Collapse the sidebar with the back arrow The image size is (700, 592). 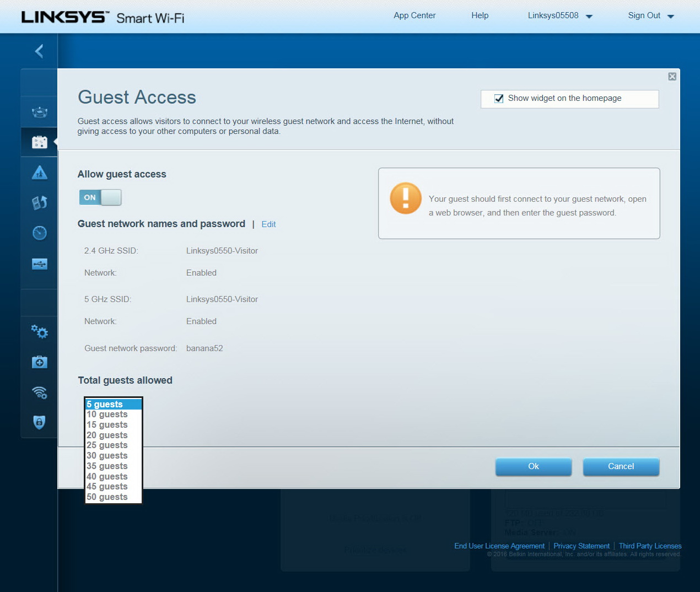(x=39, y=51)
